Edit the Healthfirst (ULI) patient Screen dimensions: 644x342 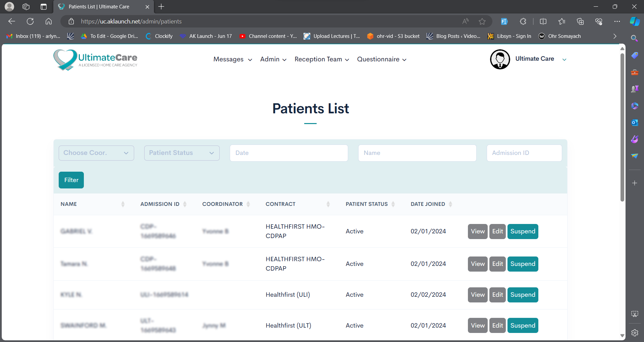pos(497,295)
